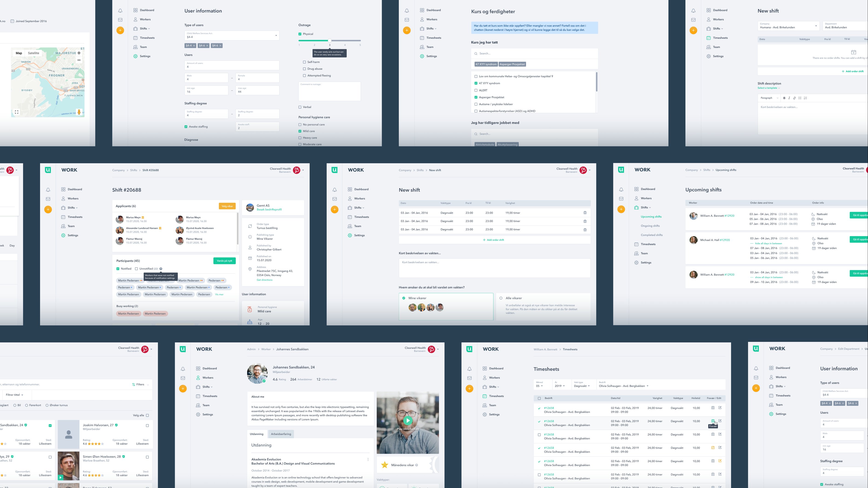This screenshot has width=868, height=488.
Task: Open the Filters dropdown
Action: [140, 384]
